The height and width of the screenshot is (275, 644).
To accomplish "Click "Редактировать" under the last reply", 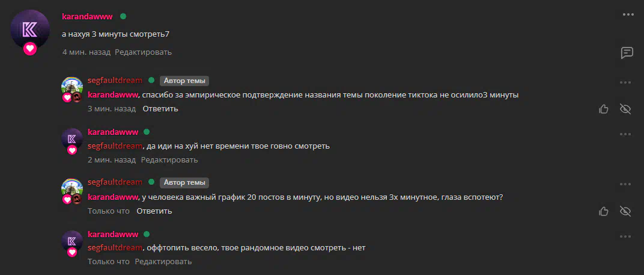I will (163, 261).
